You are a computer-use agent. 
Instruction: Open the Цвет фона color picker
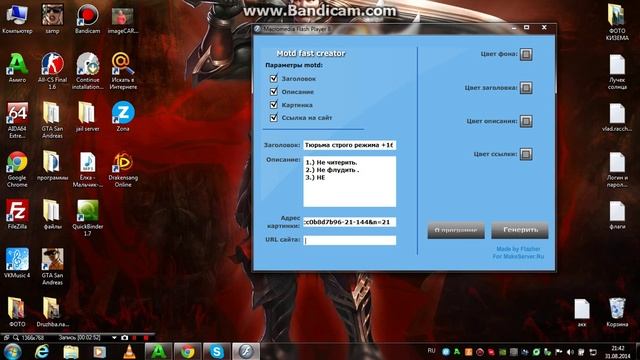click(526, 54)
